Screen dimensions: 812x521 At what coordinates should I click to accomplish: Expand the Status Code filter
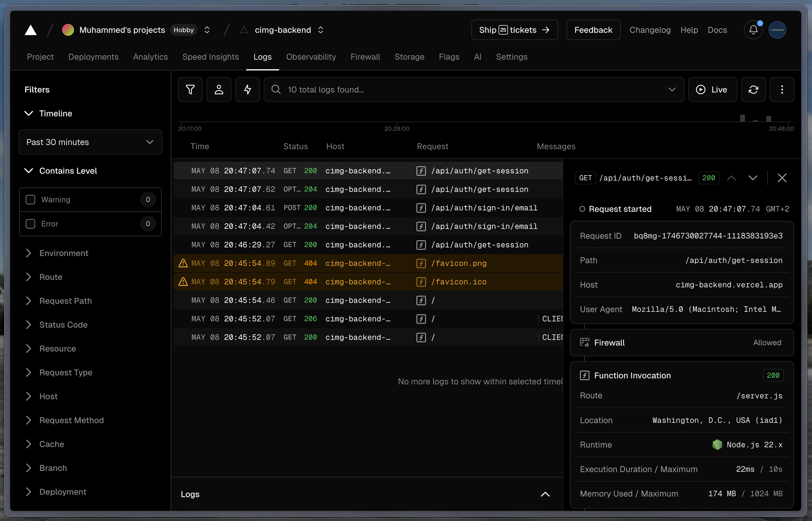click(63, 325)
